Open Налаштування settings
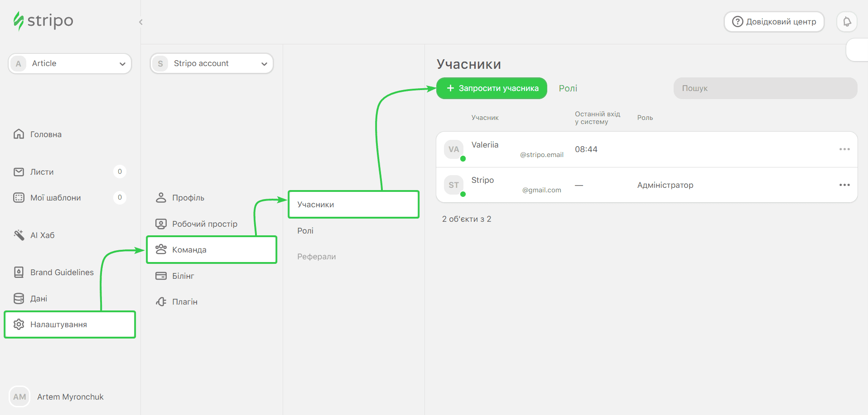 pos(58,324)
